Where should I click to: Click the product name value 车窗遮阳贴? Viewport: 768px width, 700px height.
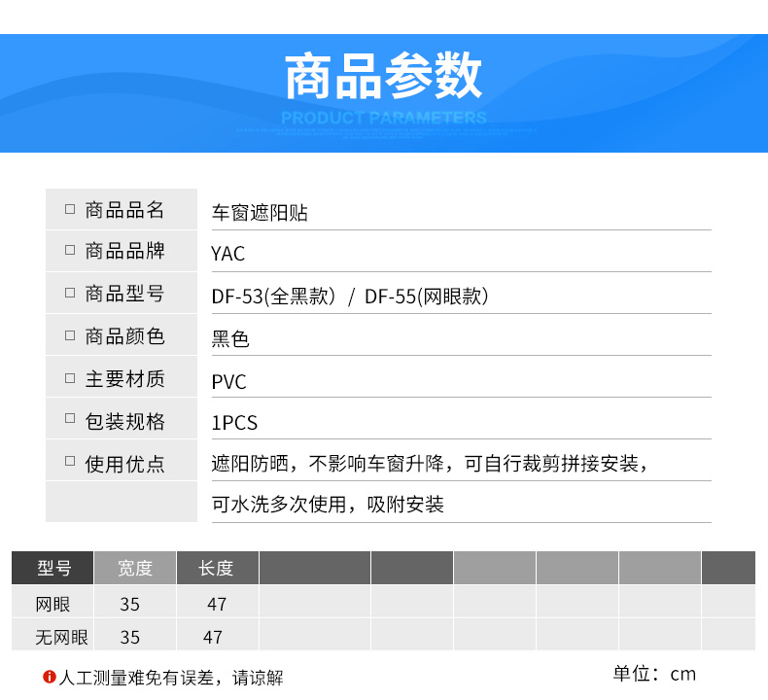[260, 213]
